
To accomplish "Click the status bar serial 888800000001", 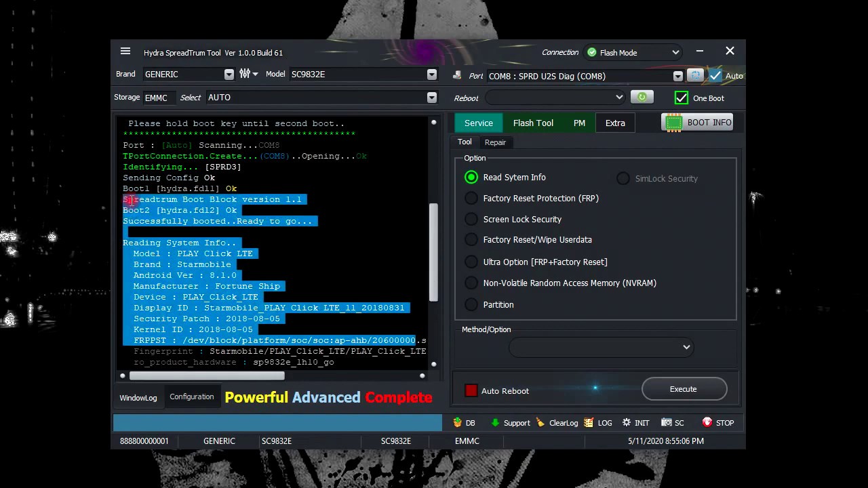I will (x=144, y=441).
